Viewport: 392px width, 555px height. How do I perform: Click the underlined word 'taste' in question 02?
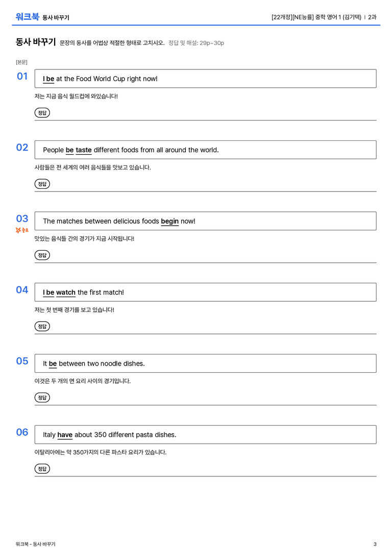[84, 150]
